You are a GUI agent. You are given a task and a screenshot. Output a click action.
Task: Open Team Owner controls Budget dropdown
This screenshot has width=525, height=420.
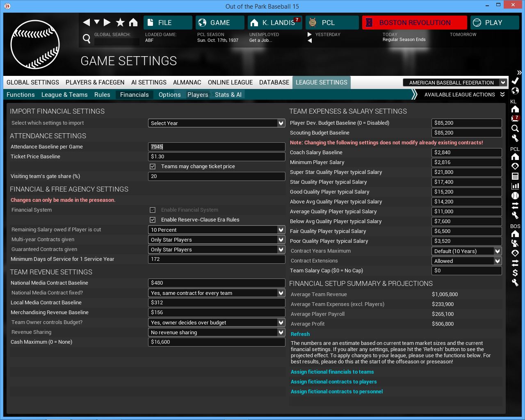click(x=217, y=322)
